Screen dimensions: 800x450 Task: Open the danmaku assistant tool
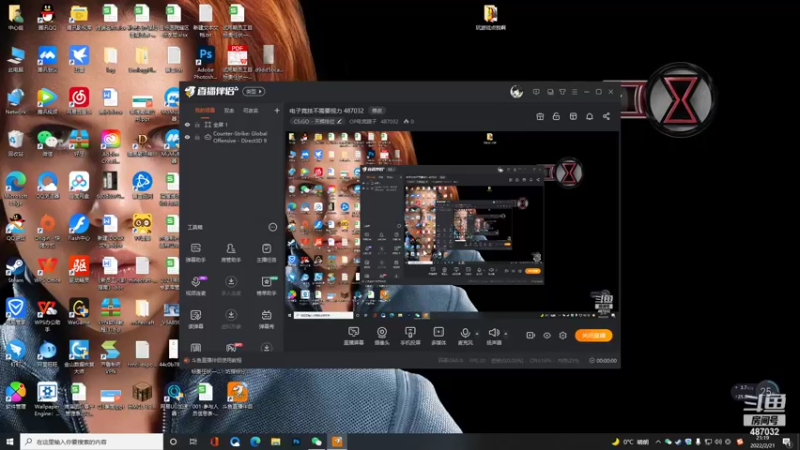click(x=196, y=253)
